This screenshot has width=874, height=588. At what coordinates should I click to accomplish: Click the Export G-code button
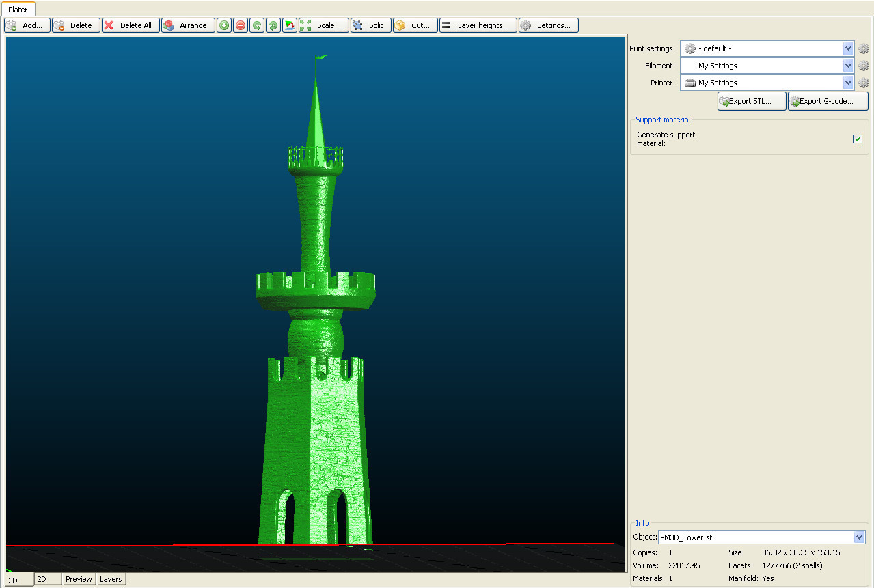pyautogui.click(x=828, y=101)
